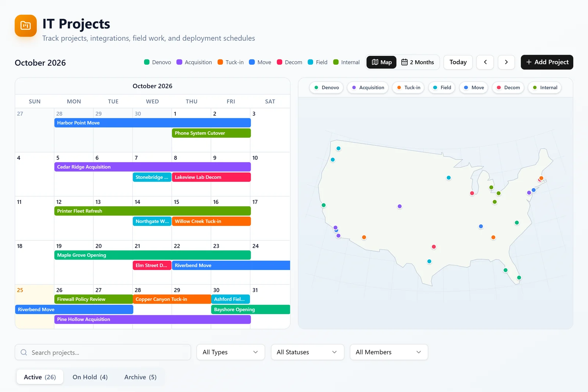588x392 pixels.
Task: Click the Tuck-in orange legend swatch
Action: [220, 62]
